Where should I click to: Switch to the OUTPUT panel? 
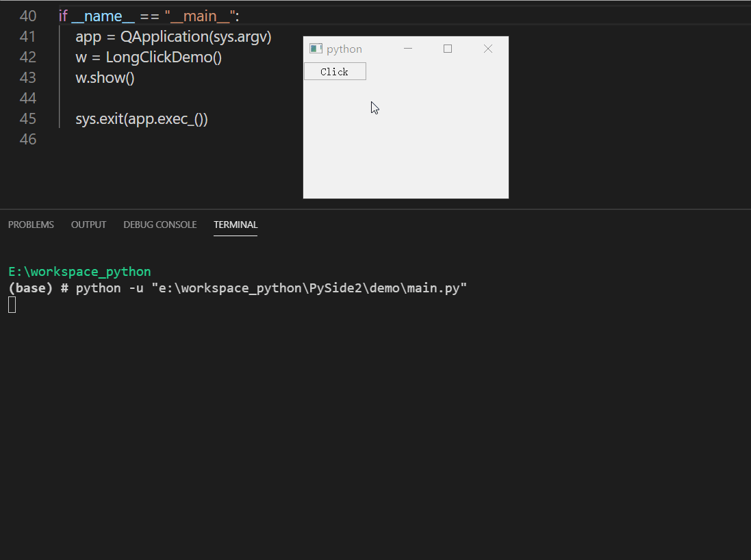click(88, 225)
